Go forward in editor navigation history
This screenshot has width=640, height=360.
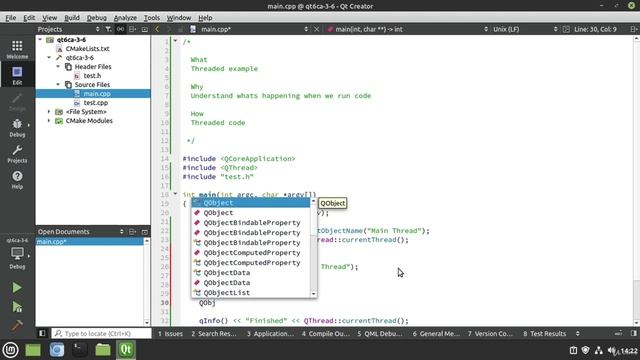point(168,29)
